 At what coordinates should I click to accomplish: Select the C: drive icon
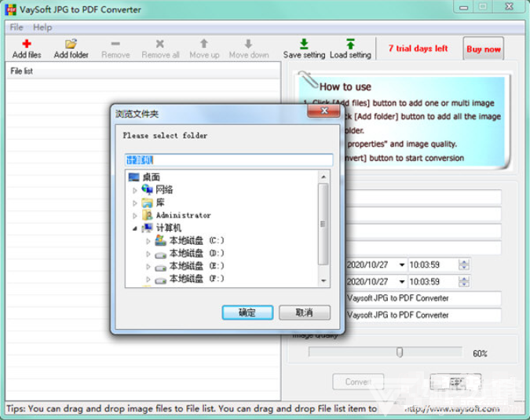160,240
